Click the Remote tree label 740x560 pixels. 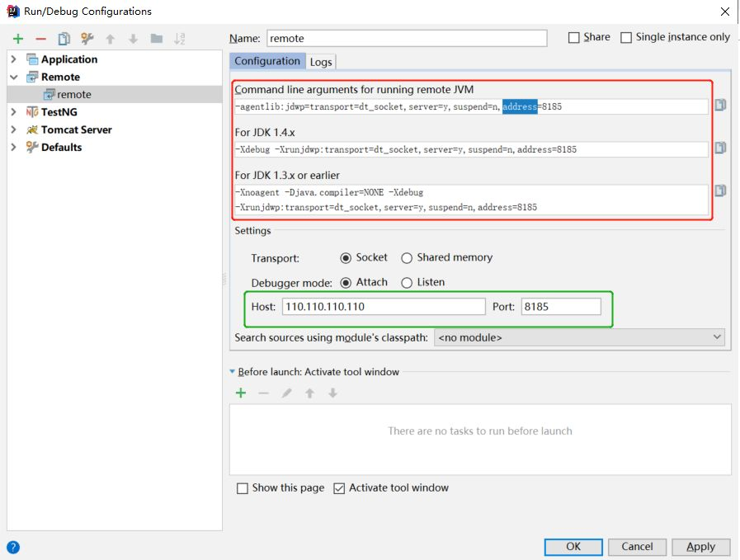(60, 77)
